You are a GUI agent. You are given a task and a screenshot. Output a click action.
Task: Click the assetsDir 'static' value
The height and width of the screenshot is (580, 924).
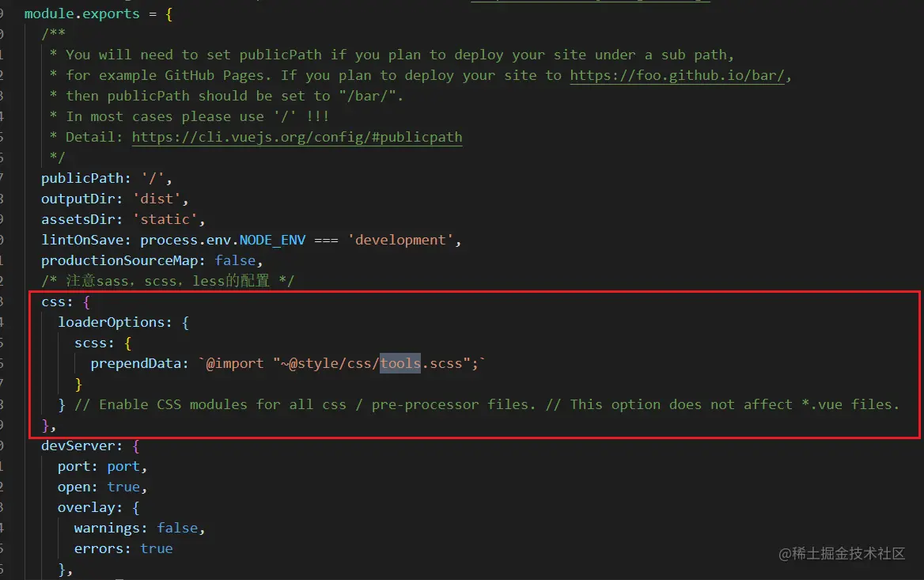[x=165, y=219]
